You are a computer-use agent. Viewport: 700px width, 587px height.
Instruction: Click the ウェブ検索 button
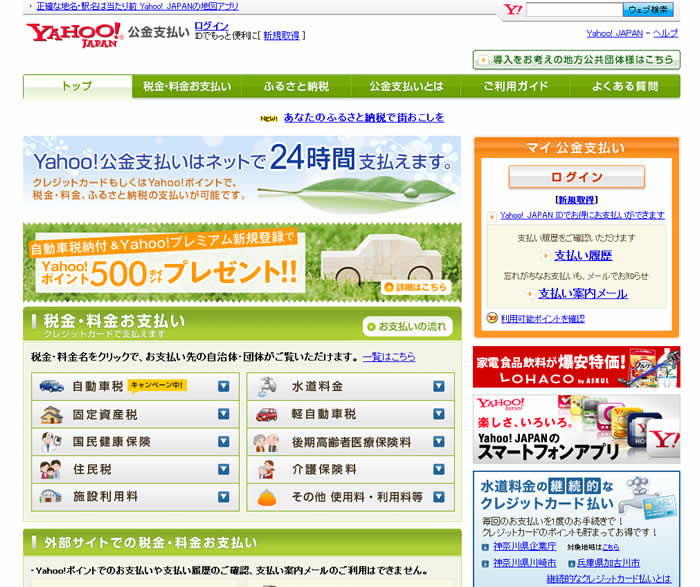point(648,9)
